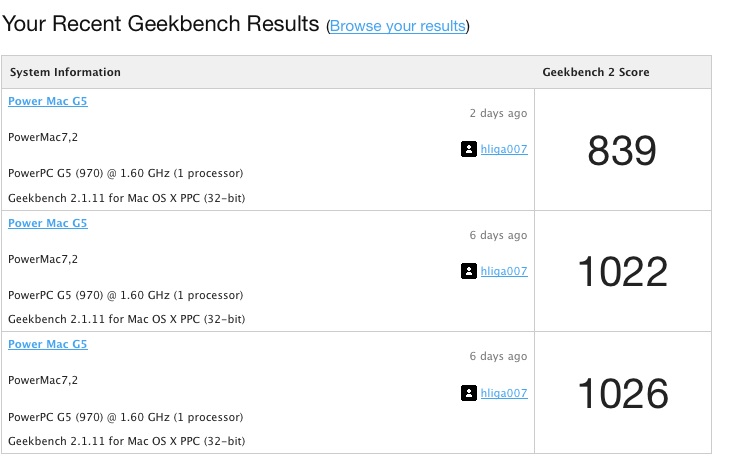Click PowerMac7,2 model text in first result
Viewport: 733px width, 470px height.
point(43,137)
